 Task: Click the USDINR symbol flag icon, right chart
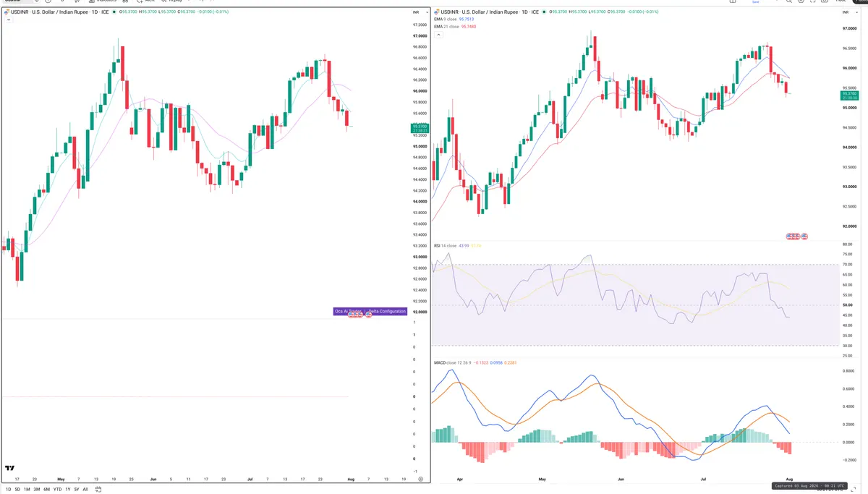[x=435, y=12]
